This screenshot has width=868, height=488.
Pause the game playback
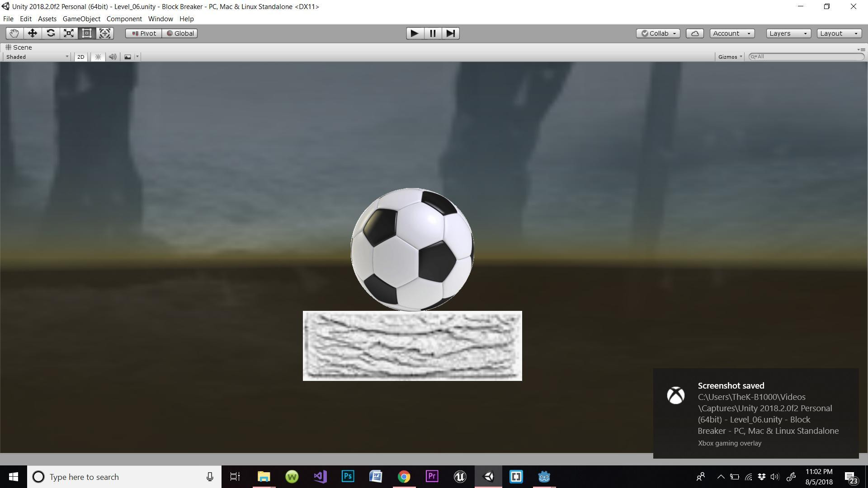point(433,33)
